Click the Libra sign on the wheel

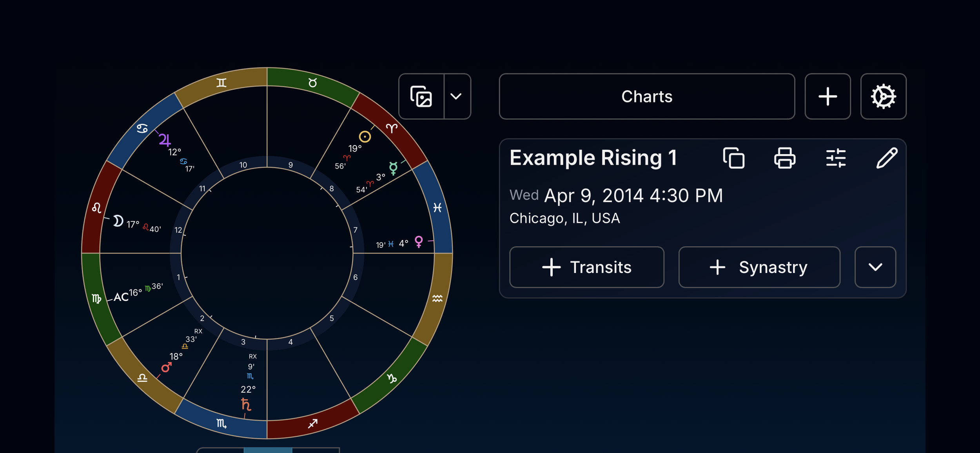point(142,378)
